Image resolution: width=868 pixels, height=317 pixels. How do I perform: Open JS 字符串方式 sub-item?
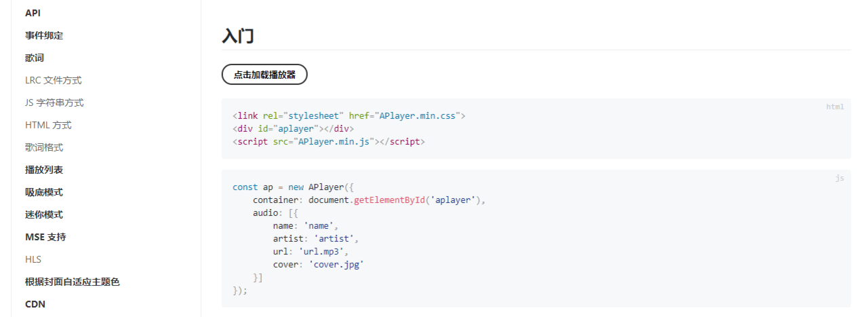54,102
